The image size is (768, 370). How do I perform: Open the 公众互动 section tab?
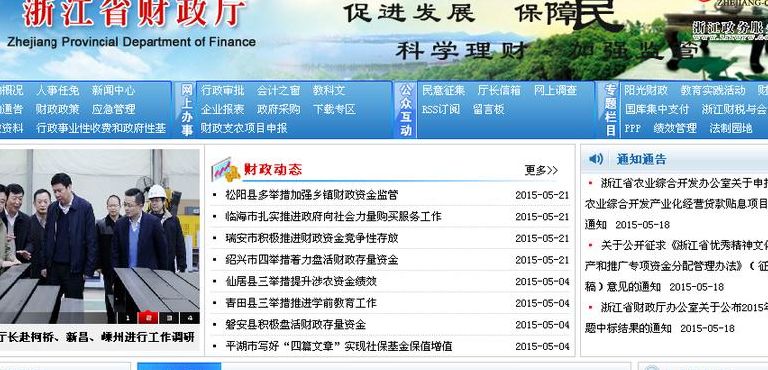(x=406, y=109)
